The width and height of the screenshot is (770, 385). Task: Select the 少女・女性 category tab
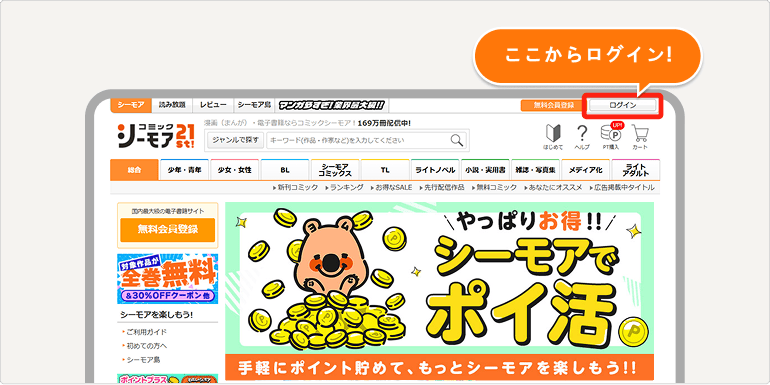coord(235,170)
